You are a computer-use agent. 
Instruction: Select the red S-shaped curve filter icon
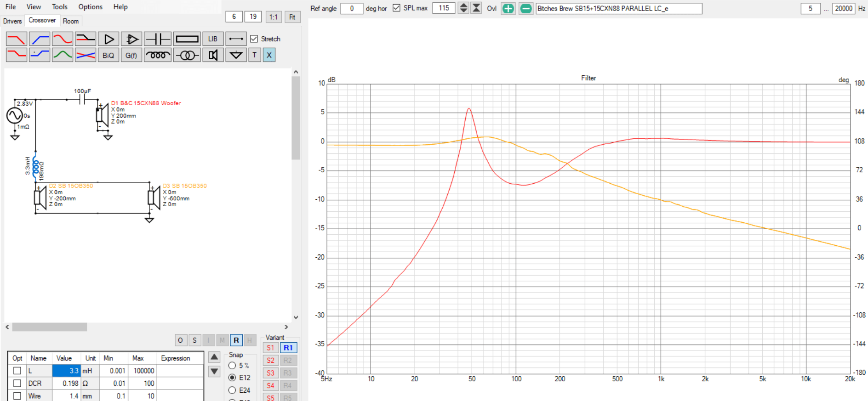(63, 39)
